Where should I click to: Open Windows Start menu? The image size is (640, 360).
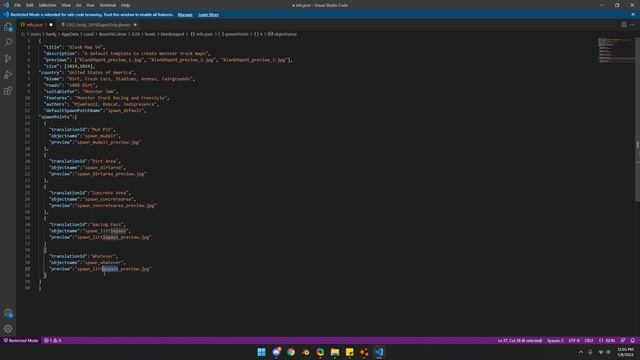(261, 352)
